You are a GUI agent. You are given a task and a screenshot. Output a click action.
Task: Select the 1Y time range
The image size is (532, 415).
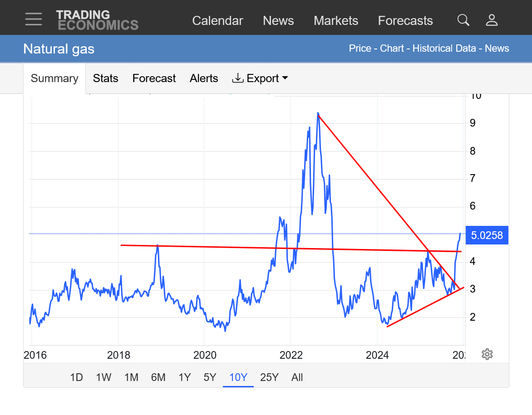[184, 377]
